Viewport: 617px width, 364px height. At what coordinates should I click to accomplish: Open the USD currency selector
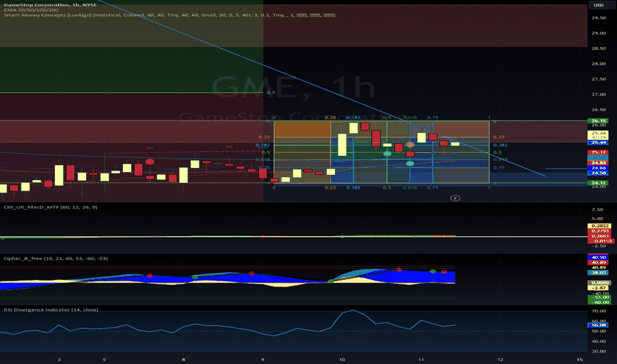(598, 5)
